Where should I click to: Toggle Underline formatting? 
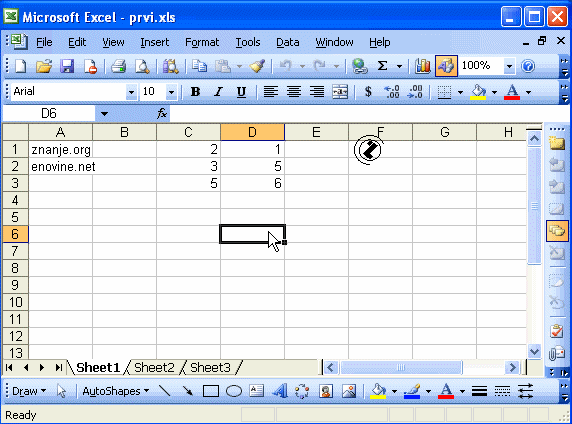[241, 92]
